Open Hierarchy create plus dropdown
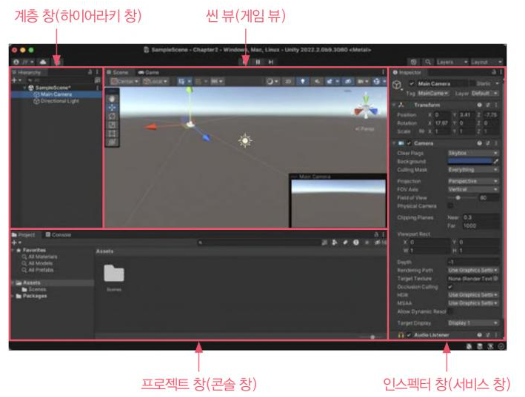525x397 pixels. (16, 80)
